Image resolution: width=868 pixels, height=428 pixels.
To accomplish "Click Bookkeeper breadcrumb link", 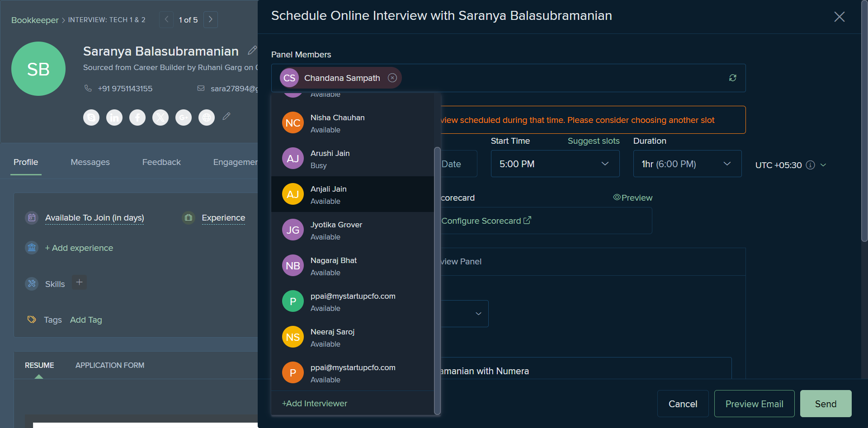I will click(35, 20).
